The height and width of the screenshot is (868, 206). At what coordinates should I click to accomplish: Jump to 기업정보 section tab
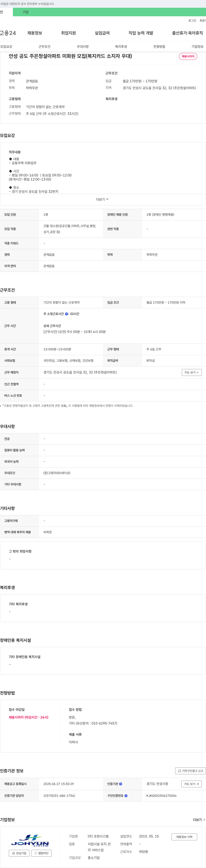(198, 47)
